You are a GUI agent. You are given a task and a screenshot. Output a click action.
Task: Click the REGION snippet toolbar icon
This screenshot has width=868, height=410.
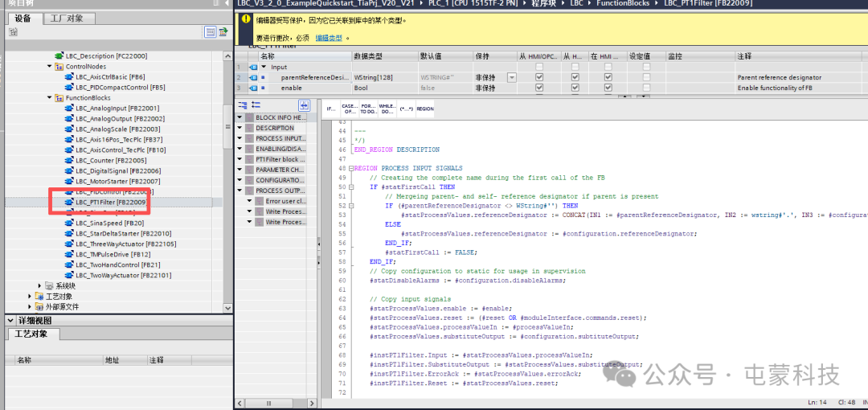click(x=425, y=109)
